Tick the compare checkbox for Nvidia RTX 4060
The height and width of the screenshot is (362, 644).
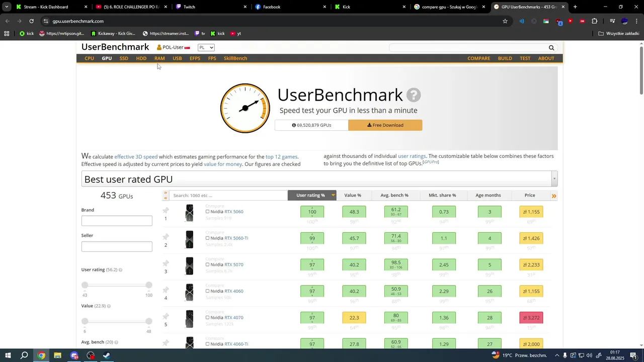coord(207,291)
